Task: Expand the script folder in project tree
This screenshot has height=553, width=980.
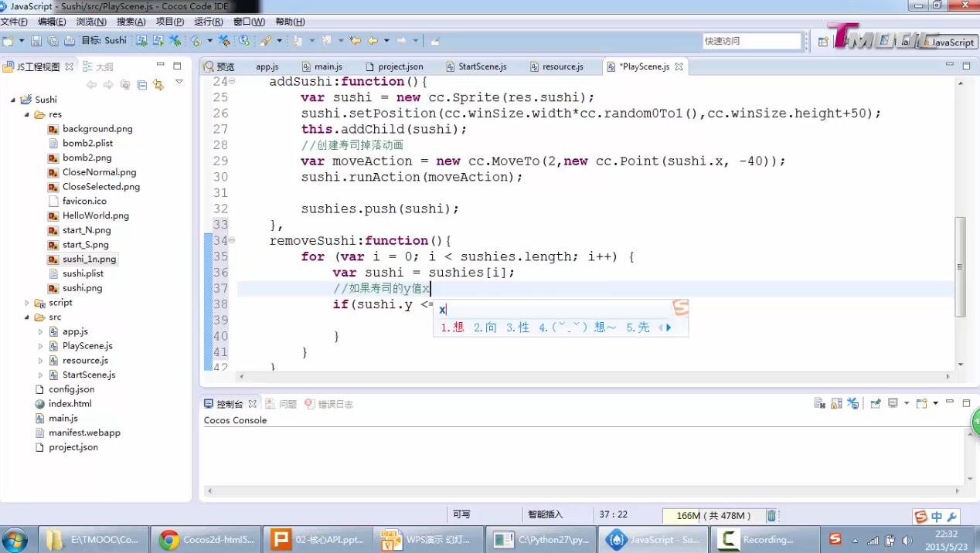Action: point(27,303)
